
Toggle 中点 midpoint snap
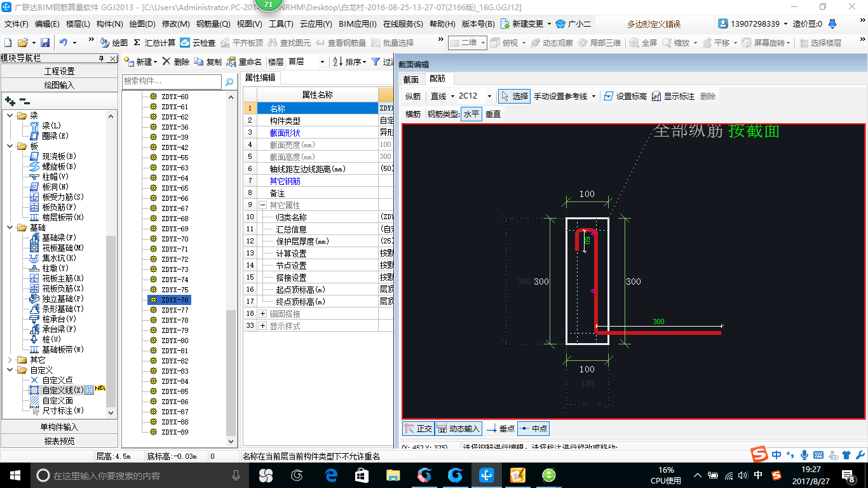(x=533, y=429)
